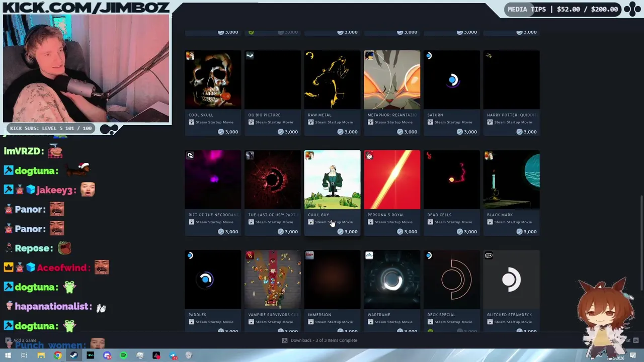The height and width of the screenshot is (362, 644).
Task: Click 'Steam Startup Movie' label under Raw Metal
Action: tap(334, 122)
